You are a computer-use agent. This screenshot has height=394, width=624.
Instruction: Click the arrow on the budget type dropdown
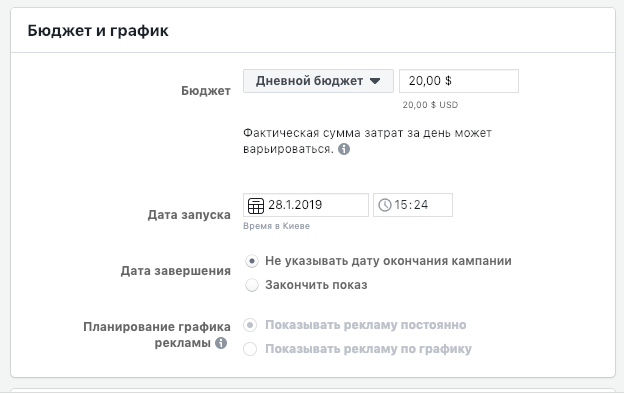click(x=375, y=81)
